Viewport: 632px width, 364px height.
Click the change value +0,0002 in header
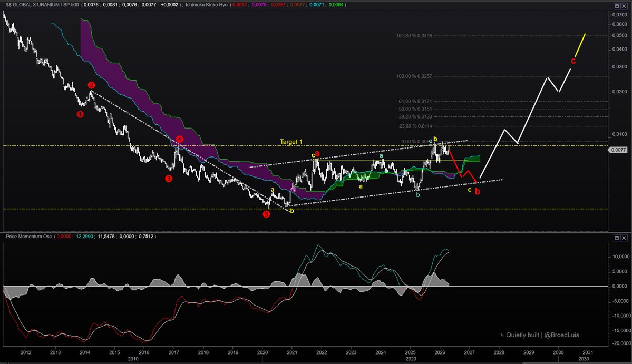pos(169,5)
